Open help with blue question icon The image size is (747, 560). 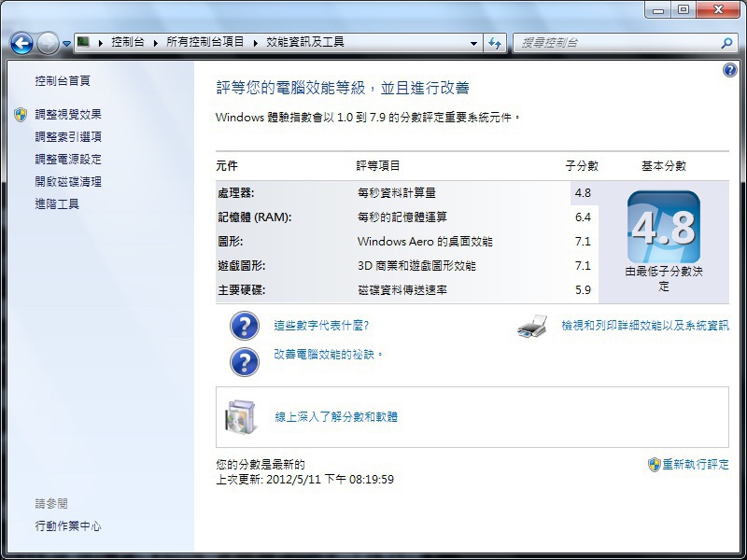[x=730, y=71]
